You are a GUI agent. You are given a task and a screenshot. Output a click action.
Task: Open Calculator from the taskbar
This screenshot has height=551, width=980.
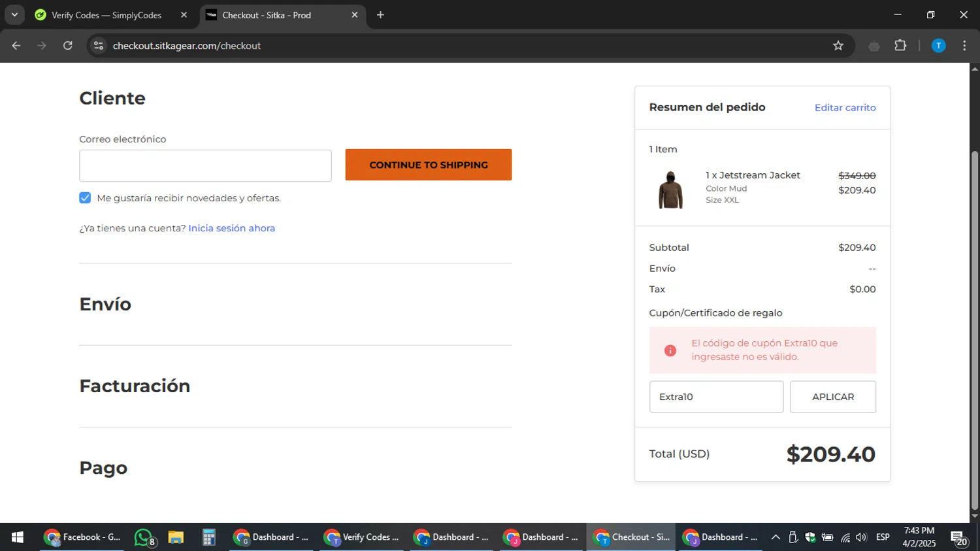(x=208, y=537)
